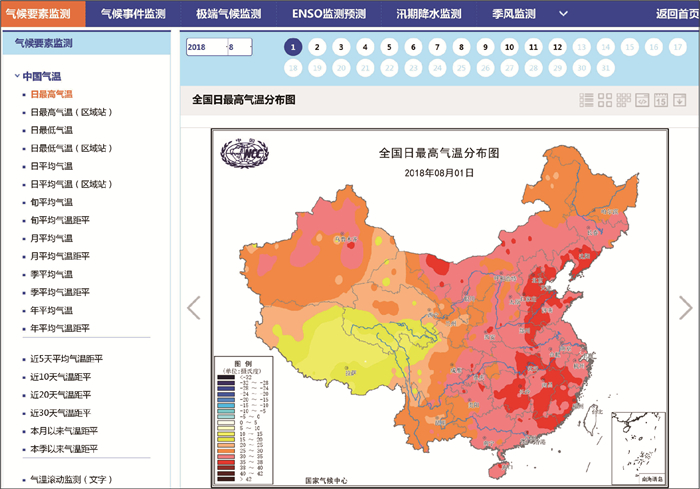
Task: Go to the previous map with left arrow
Action: pos(194,308)
